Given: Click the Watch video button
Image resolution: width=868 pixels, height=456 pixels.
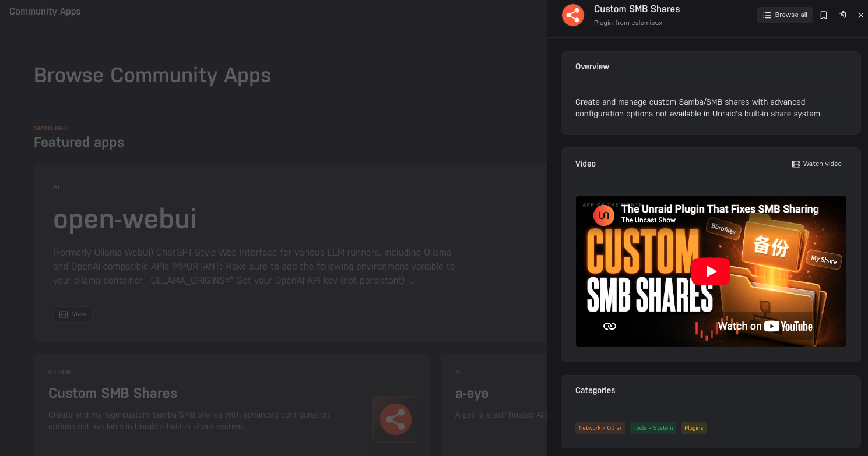Looking at the screenshot, I should [x=817, y=164].
